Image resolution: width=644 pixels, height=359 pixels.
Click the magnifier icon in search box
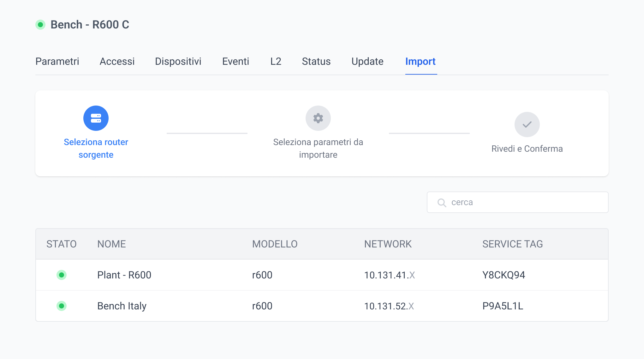click(x=442, y=203)
